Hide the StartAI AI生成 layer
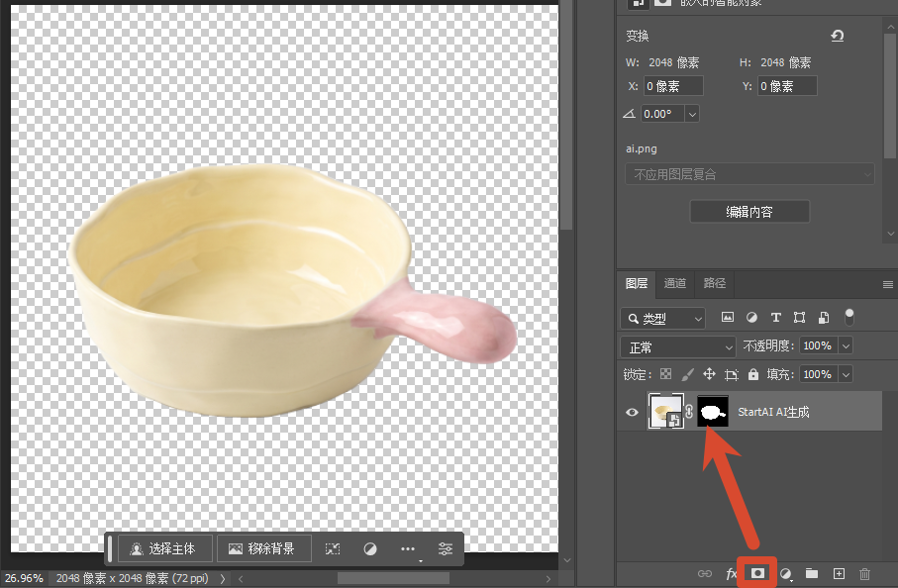The height and width of the screenshot is (588, 898). pyautogui.click(x=632, y=412)
